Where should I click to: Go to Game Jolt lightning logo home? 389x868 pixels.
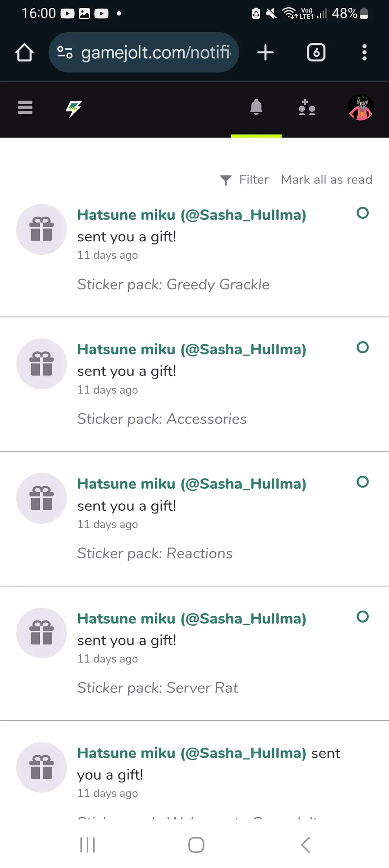click(x=74, y=109)
